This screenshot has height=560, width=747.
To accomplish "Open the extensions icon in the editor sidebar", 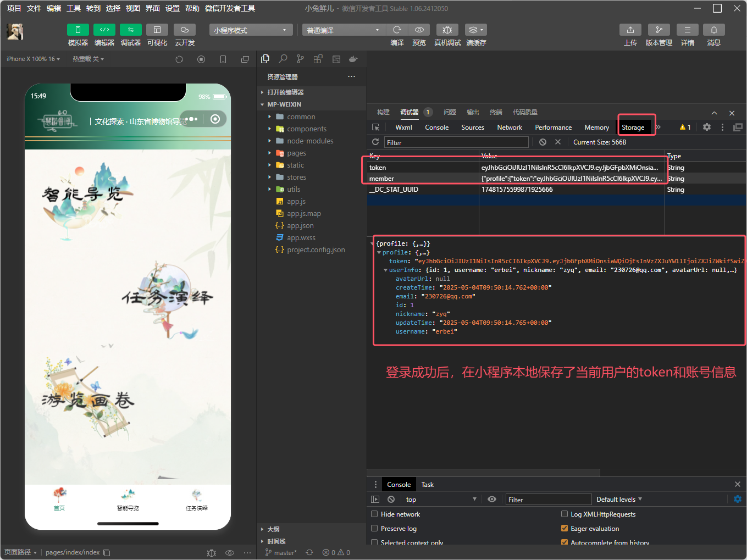I will point(318,59).
